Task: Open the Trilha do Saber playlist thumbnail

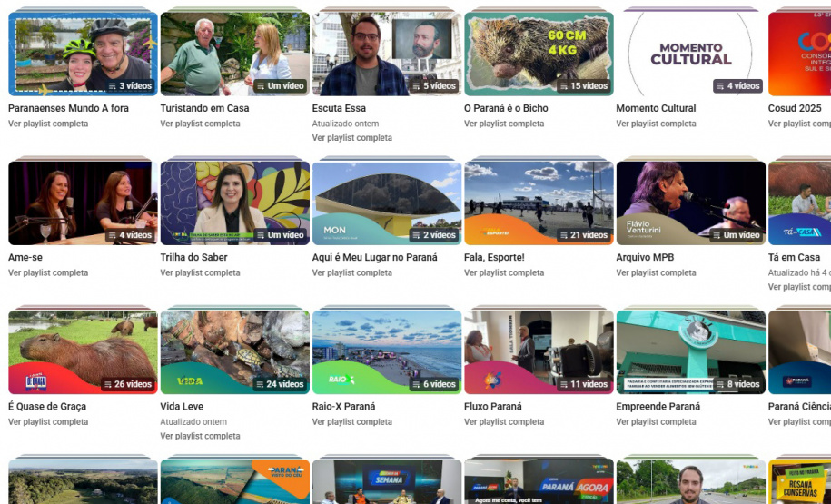Action: pyautogui.click(x=235, y=203)
